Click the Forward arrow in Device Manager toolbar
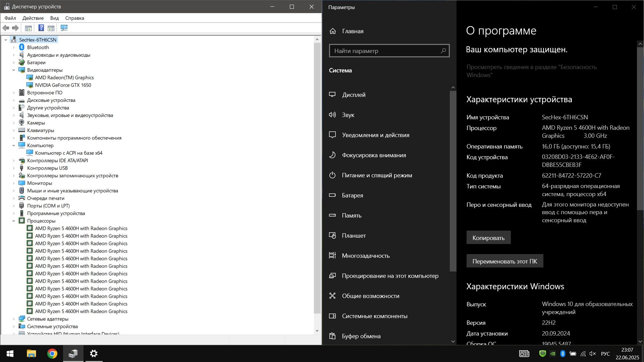Viewport: 644px width, 362px height. pos(15,28)
